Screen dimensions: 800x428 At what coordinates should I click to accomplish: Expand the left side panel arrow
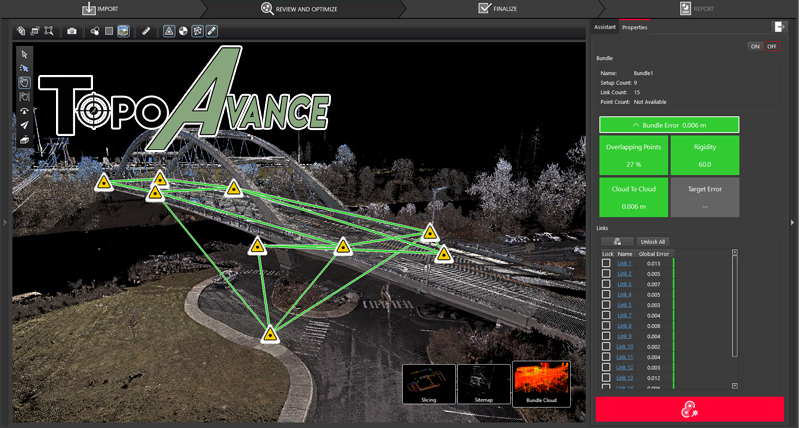(x=5, y=222)
